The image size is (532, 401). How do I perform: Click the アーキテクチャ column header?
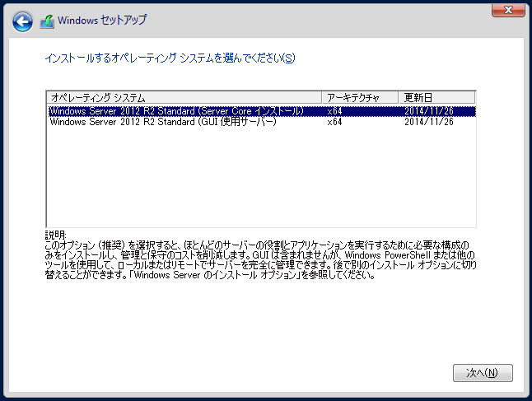pyautogui.click(x=360, y=98)
